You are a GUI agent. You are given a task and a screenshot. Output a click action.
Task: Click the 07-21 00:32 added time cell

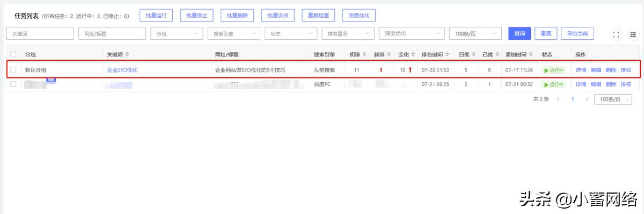tap(519, 84)
